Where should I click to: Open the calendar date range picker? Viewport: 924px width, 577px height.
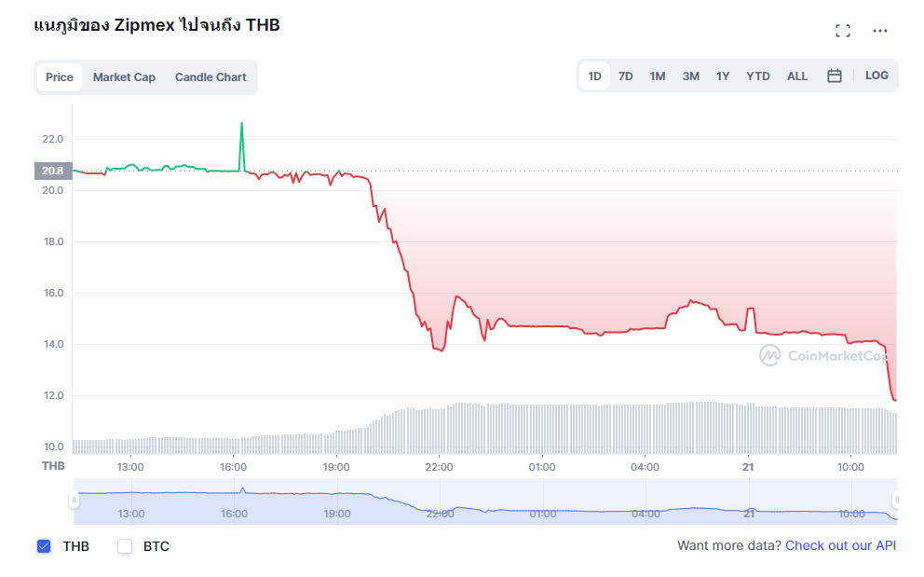pos(834,76)
